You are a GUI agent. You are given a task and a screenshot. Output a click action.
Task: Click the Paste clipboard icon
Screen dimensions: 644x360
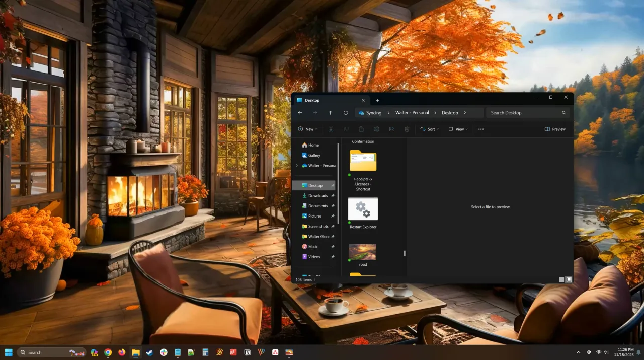(361, 129)
